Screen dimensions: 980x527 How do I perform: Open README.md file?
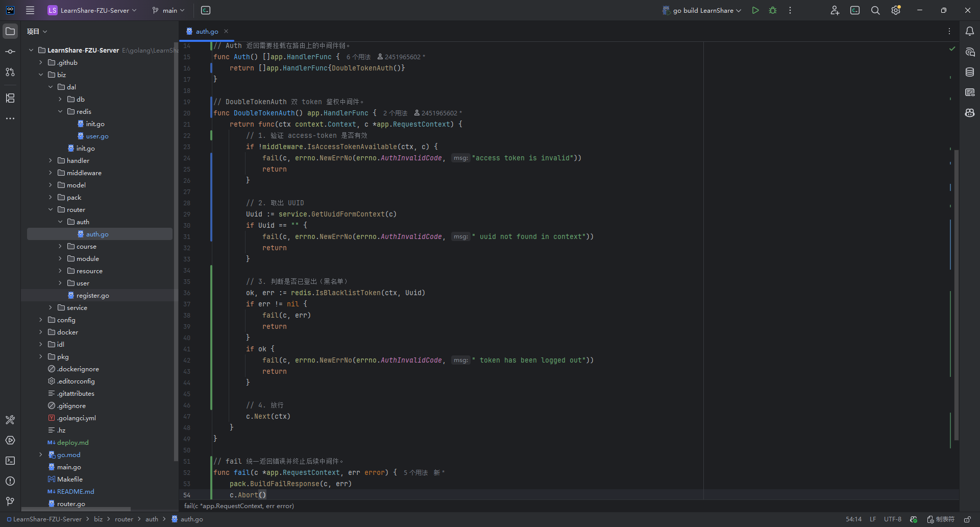click(76, 491)
